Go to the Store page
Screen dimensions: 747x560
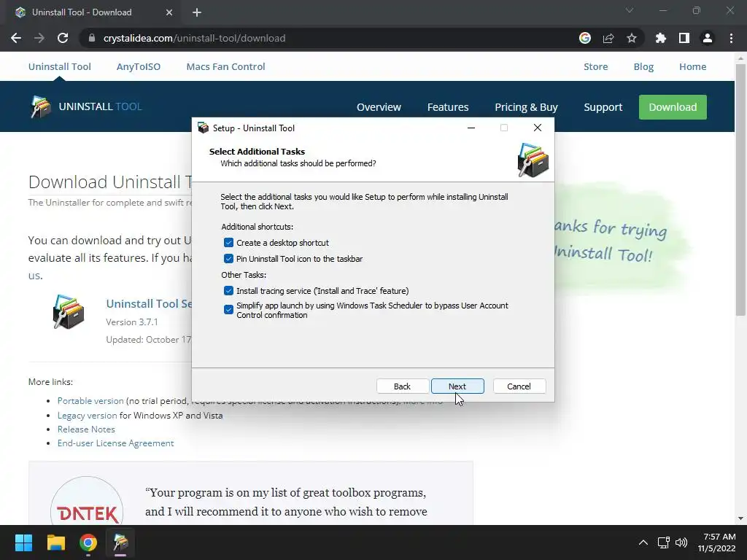pos(595,66)
